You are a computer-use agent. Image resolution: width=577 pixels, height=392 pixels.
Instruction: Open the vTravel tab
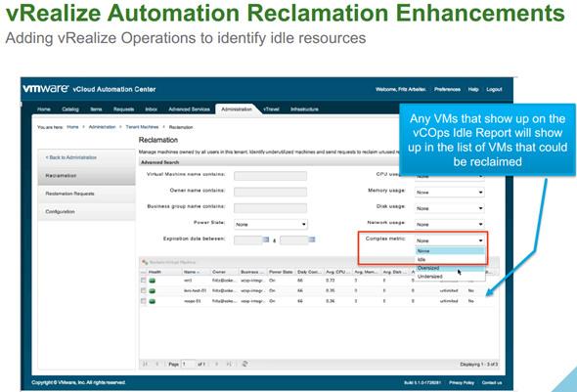click(x=271, y=109)
